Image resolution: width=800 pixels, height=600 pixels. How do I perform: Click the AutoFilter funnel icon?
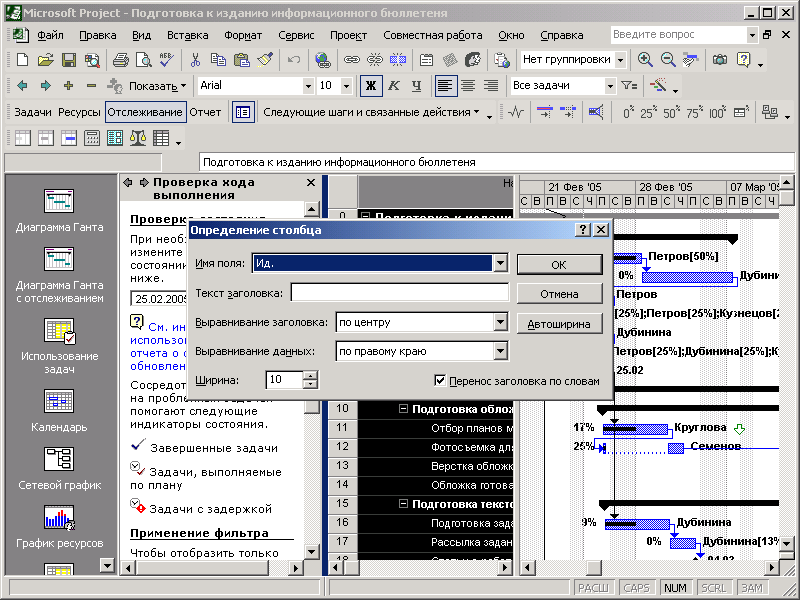630,86
